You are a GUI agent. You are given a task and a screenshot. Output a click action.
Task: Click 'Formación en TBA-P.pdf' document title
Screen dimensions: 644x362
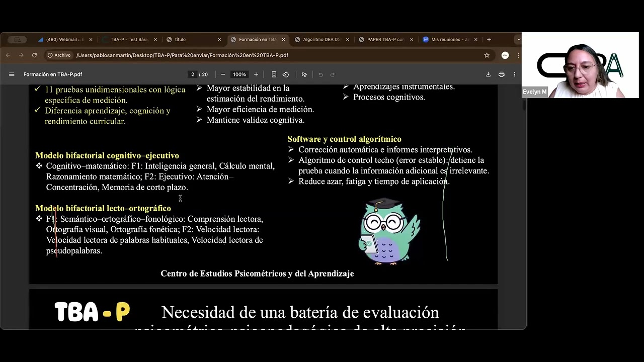[53, 74]
